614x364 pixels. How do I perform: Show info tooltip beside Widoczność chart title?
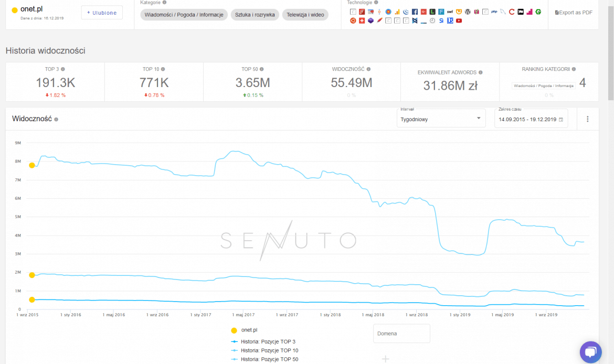(x=56, y=120)
